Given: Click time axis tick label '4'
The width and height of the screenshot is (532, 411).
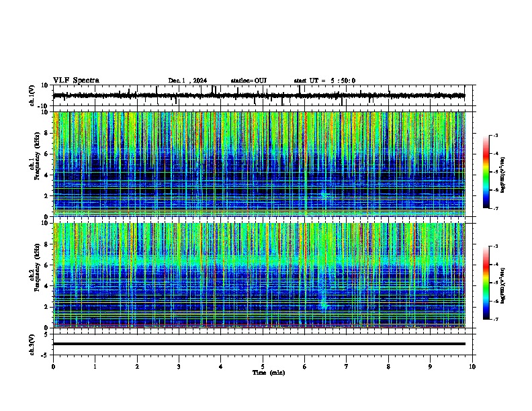Looking at the screenshot, I should [x=221, y=367].
